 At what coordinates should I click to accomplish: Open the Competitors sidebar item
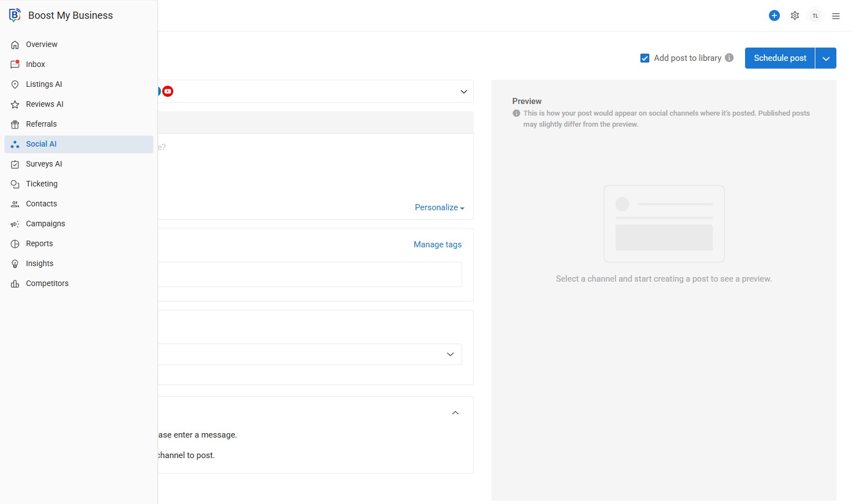tap(47, 283)
